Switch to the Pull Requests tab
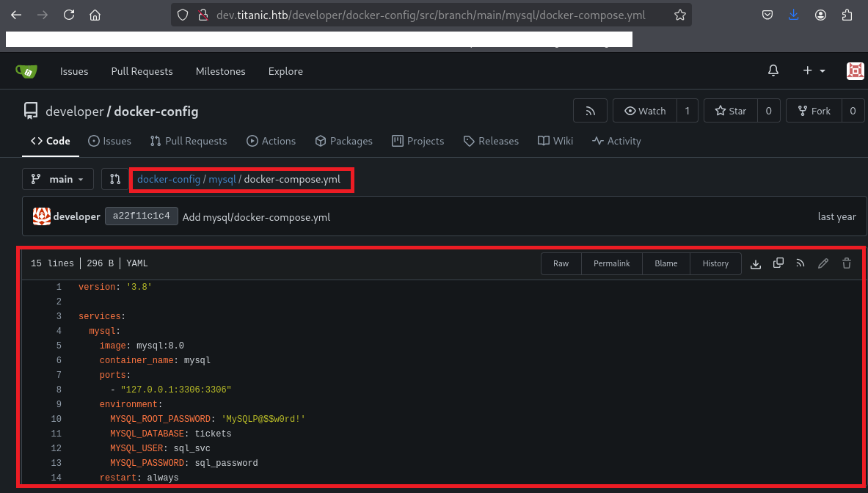868x493 pixels. point(189,141)
